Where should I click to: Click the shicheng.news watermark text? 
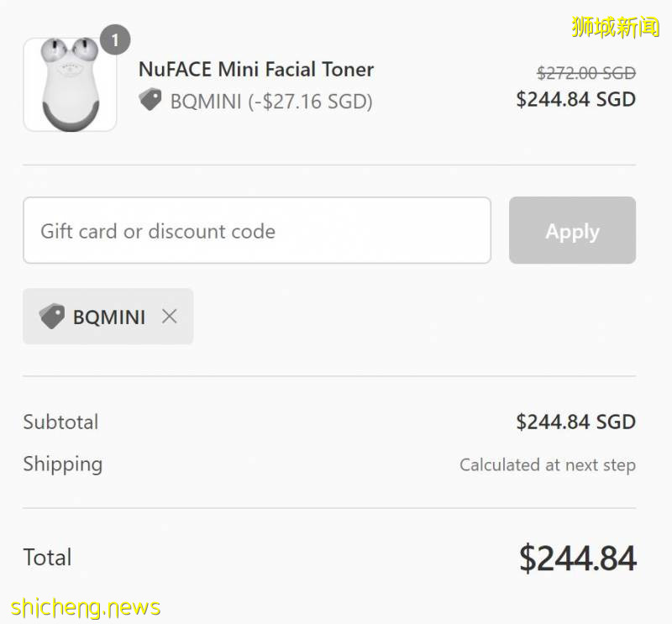pos(86,606)
